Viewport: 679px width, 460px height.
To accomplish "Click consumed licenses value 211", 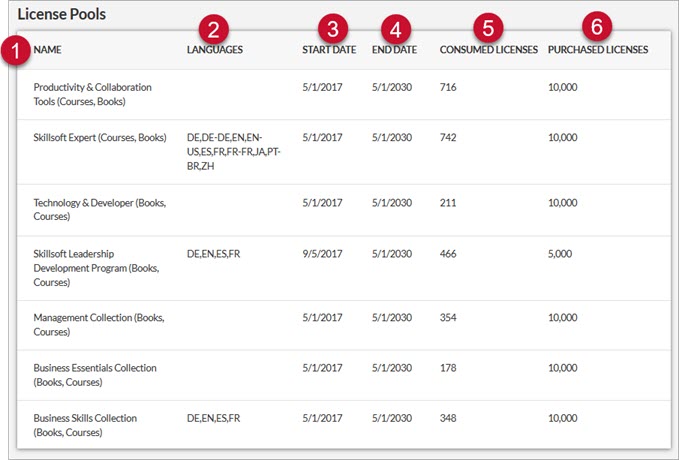I will 448,203.
